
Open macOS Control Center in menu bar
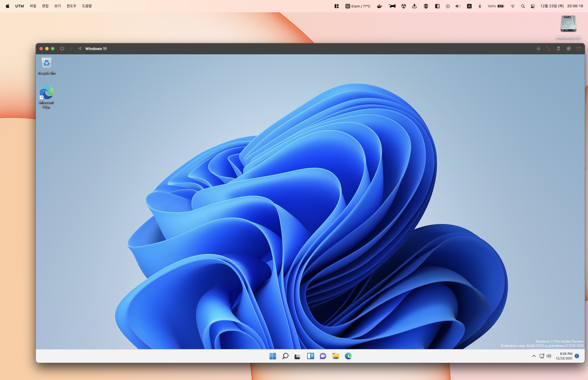533,6
